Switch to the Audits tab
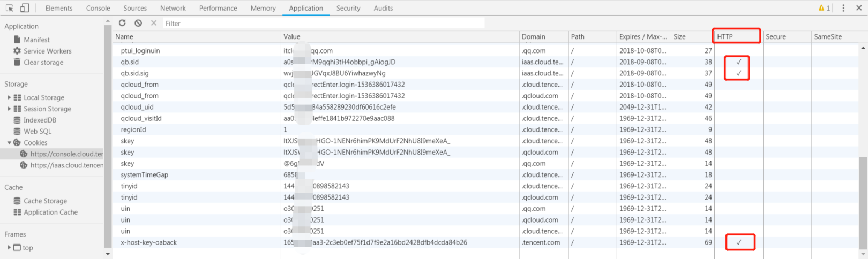Image resolution: width=868 pixels, height=259 pixels. pos(383,8)
